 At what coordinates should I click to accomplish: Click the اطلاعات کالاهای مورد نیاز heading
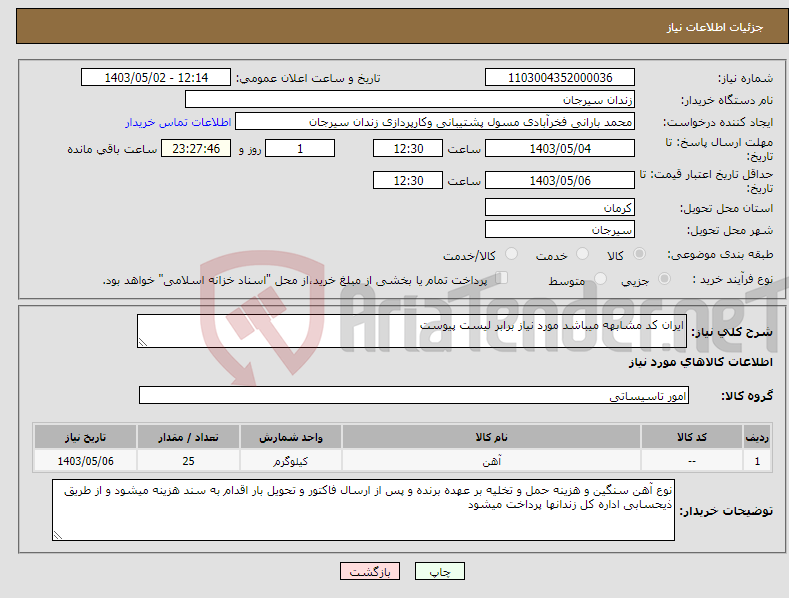tap(700, 362)
